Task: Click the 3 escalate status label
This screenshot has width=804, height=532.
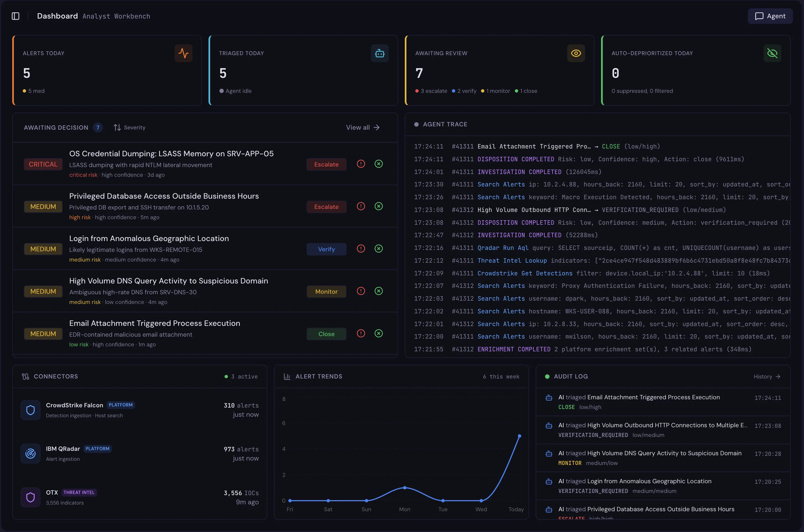Action: 431,91
